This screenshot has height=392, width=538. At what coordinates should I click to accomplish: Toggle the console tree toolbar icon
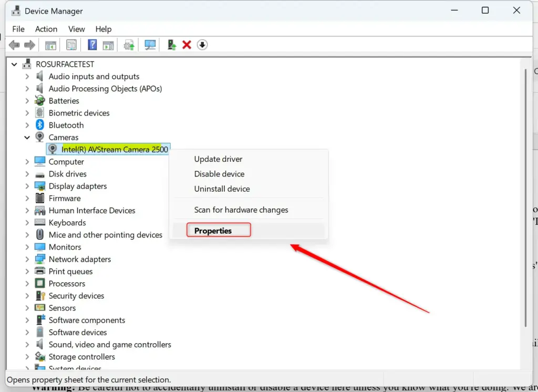(50, 45)
